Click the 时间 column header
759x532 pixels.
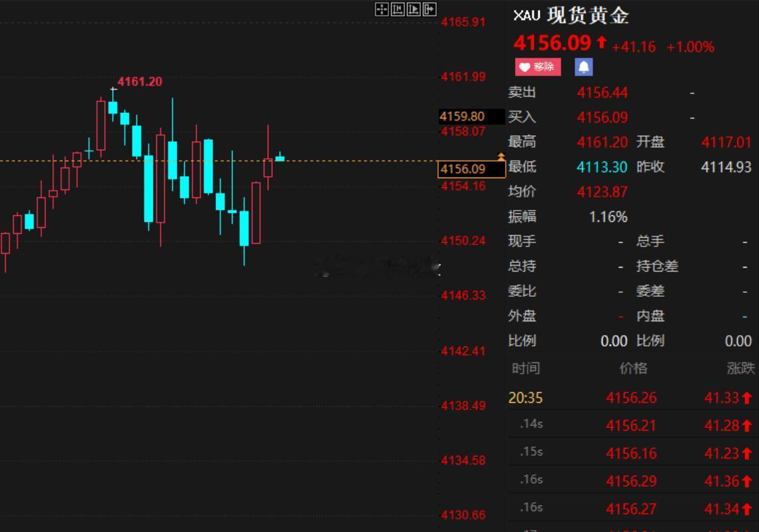(526, 368)
